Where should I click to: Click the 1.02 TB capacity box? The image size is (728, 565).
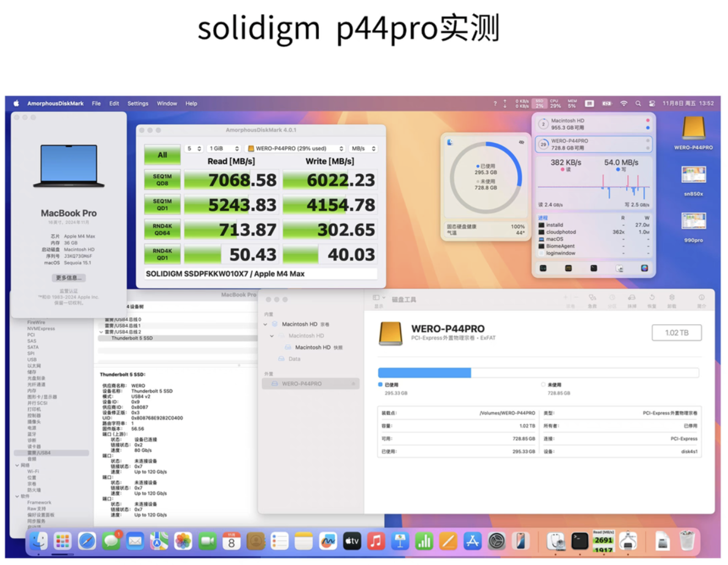[x=676, y=333]
